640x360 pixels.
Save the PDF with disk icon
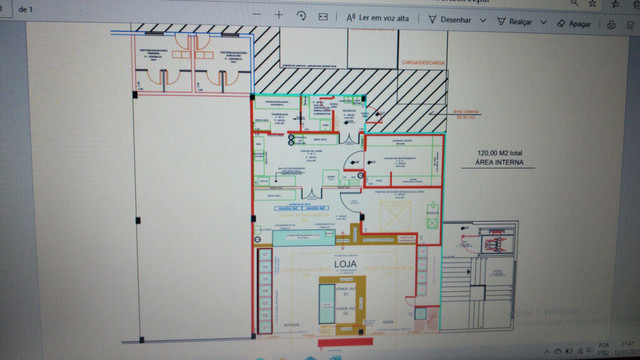coord(631,26)
